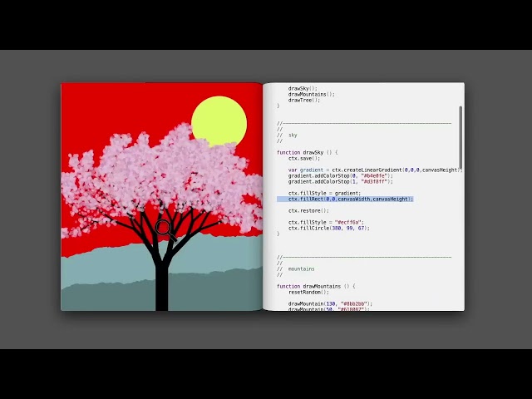
Task: Click "createLinearGradient" in the var gradient line
Action: [x=372, y=170]
